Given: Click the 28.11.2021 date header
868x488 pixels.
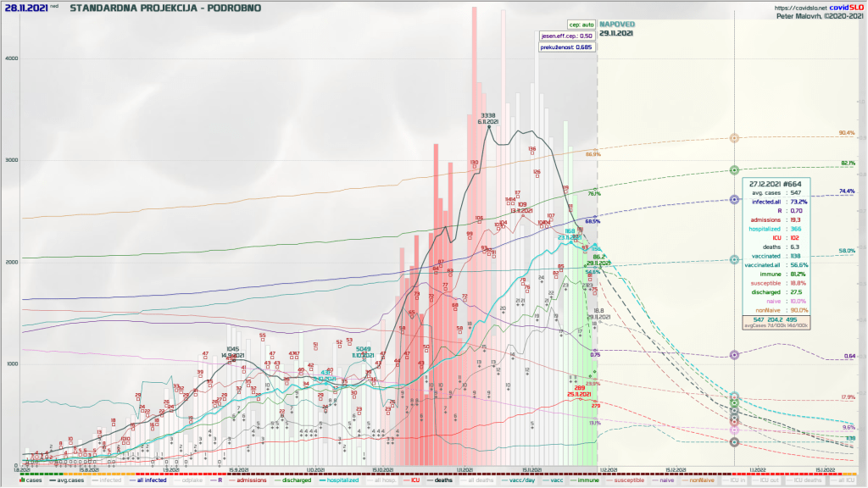Looking at the screenshot, I should (25, 8).
